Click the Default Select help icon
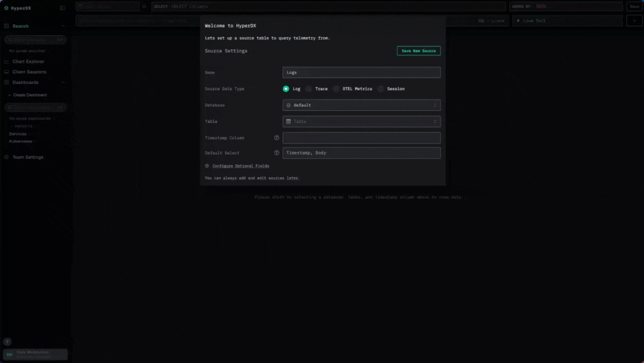Screen dimensions: 644x363 (x=277, y=153)
